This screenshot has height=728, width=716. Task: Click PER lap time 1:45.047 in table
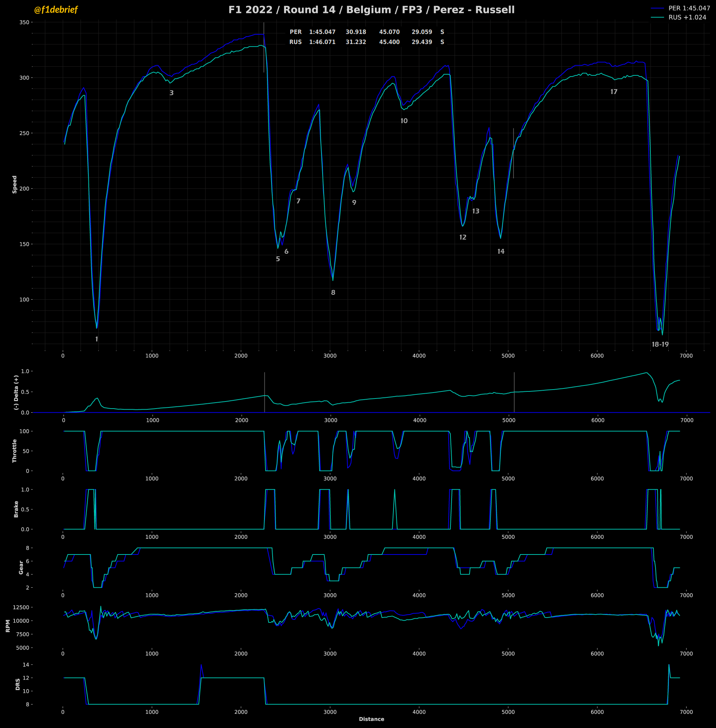[x=322, y=32]
